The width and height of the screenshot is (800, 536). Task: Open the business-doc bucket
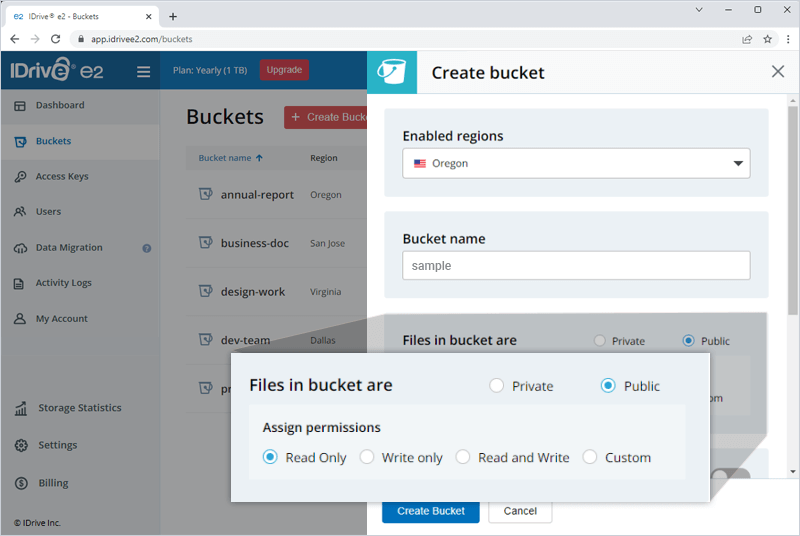tap(255, 243)
